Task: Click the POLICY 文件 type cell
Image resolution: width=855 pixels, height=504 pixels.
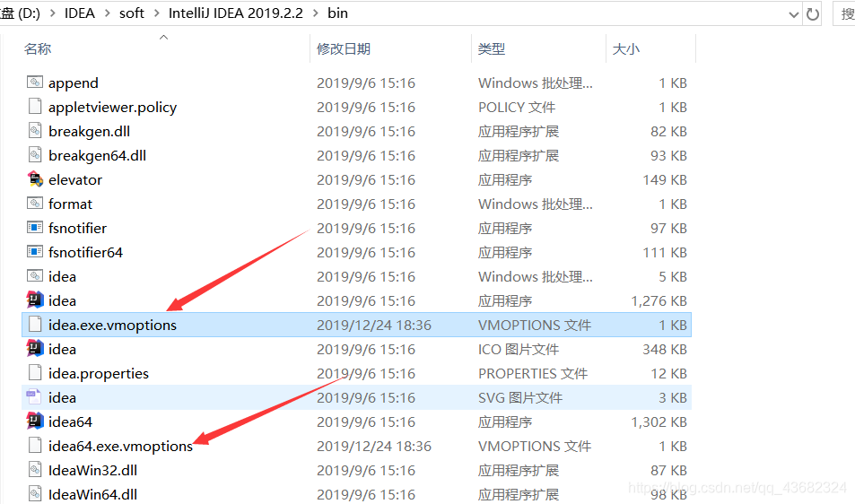Action: tap(517, 108)
